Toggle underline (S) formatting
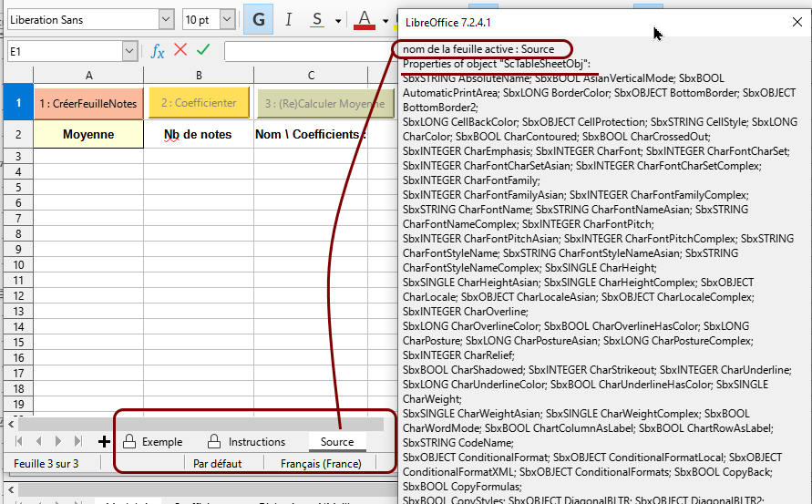Image resolution: width=812 pixels, height=504 pixels. pyautogui.click(x=317, y=20)
